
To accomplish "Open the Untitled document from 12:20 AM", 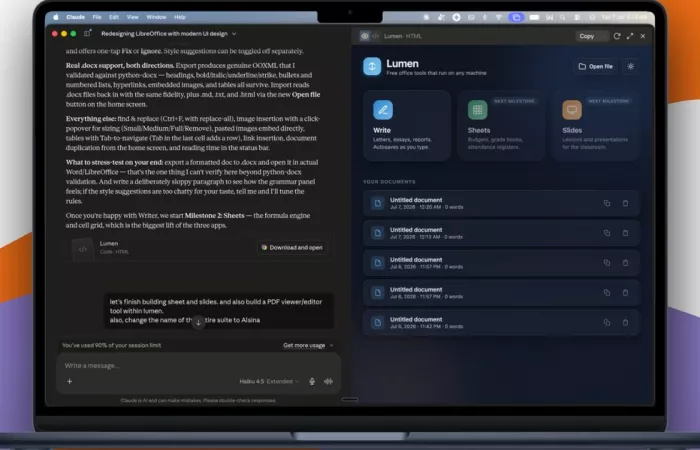I will click(501, 203).
